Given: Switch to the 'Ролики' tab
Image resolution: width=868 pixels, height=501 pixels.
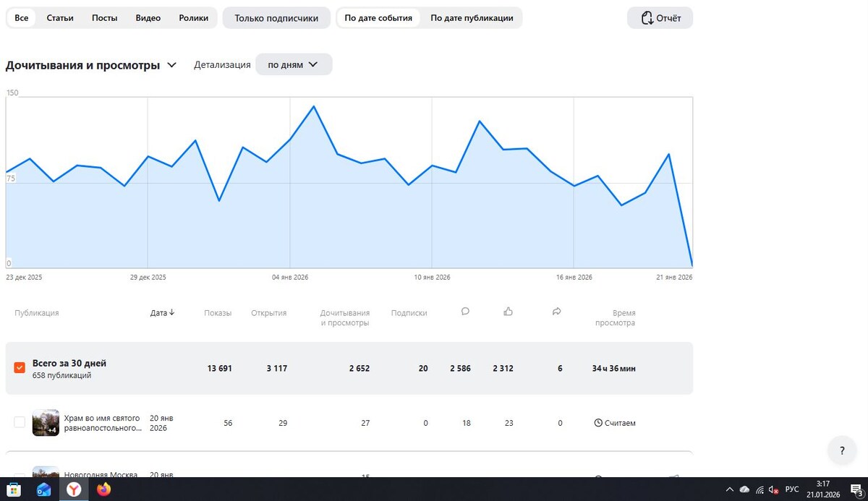Looking at the screenshot, I should (x=193, y=18).
